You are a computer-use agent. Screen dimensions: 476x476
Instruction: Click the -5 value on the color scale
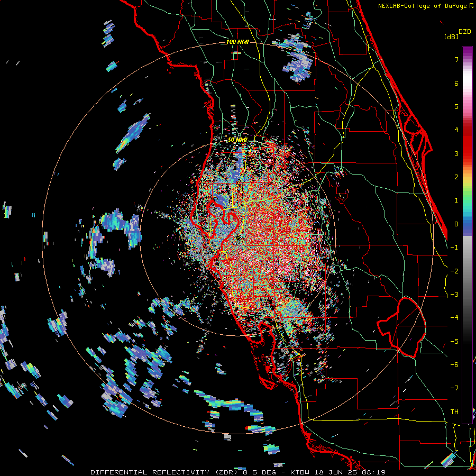coord(454,342)
